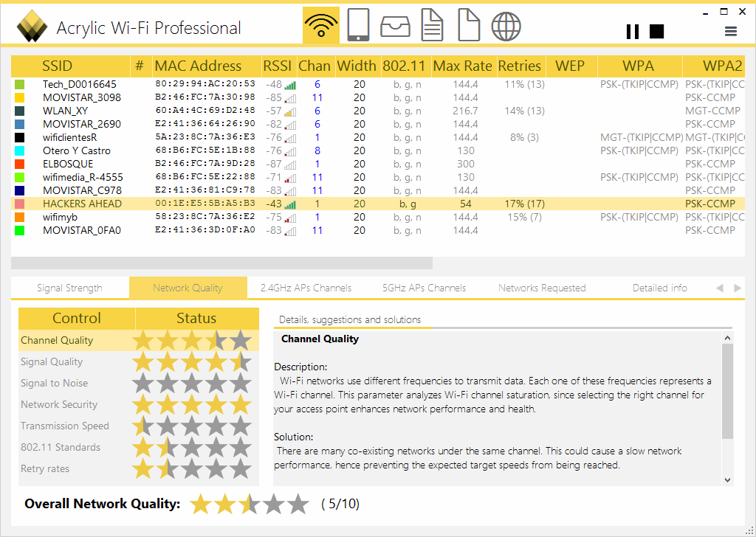Switch to Networks Requested tab
This screenshot has height=537, width=756.
(543, 288)
